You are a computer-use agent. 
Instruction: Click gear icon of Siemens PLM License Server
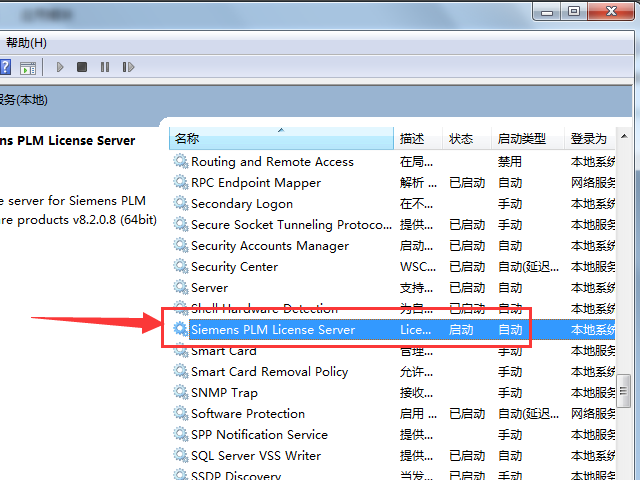coord(180,329)
